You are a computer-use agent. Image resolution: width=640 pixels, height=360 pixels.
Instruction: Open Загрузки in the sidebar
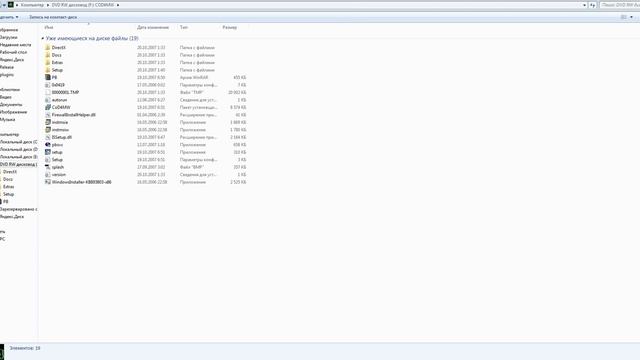click(x=9, y=37)
